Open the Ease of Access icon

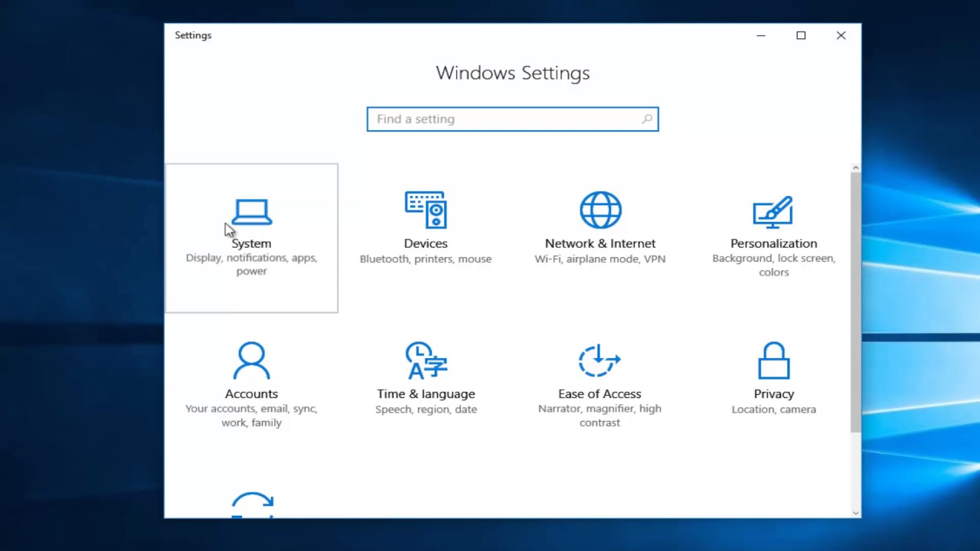pyautogui.click(x=599, y=360)
